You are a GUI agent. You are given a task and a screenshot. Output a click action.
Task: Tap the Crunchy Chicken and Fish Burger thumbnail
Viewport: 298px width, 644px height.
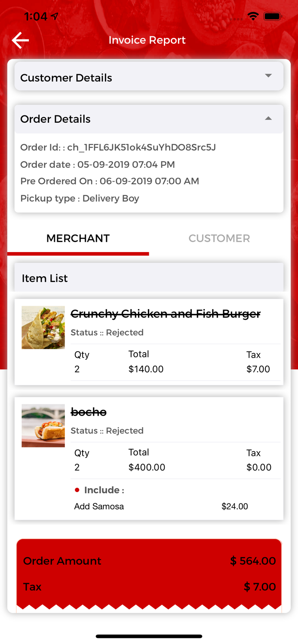(43, 327)
